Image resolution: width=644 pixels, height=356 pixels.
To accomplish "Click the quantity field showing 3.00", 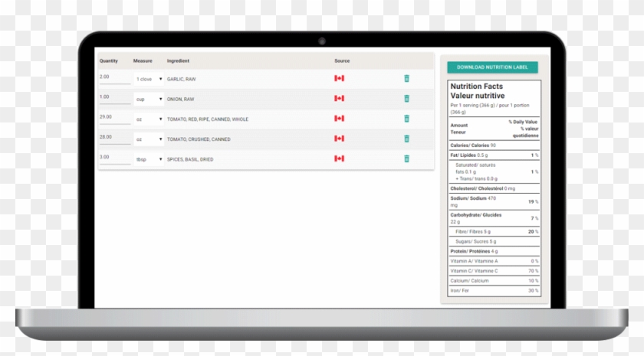I will (113, 157).
